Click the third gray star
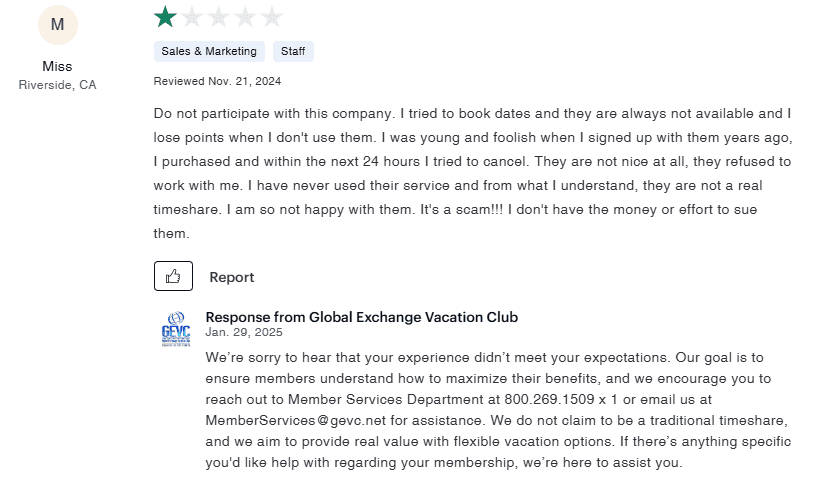The width and height of the screenshot is (840, 484). point(218,16)
